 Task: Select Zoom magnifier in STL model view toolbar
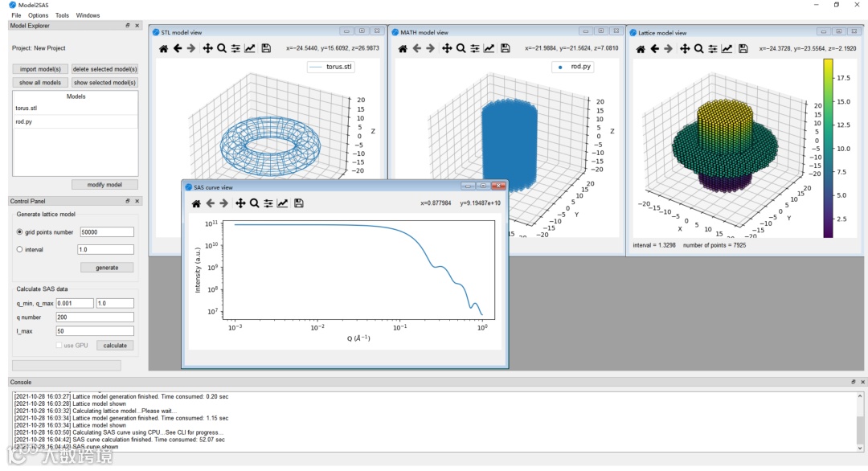click(222, 49)
